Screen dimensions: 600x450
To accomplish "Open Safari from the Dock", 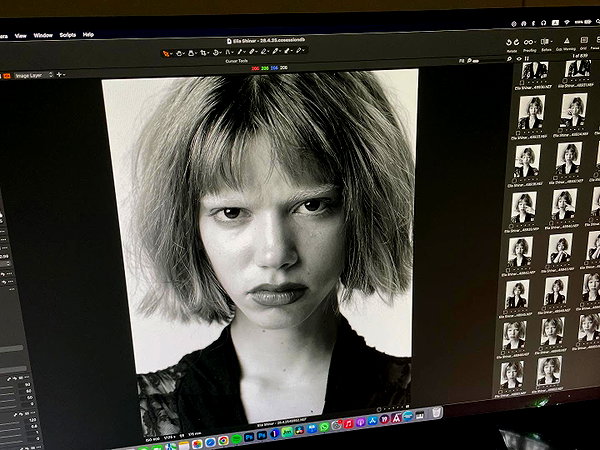I will pos(210,442).
